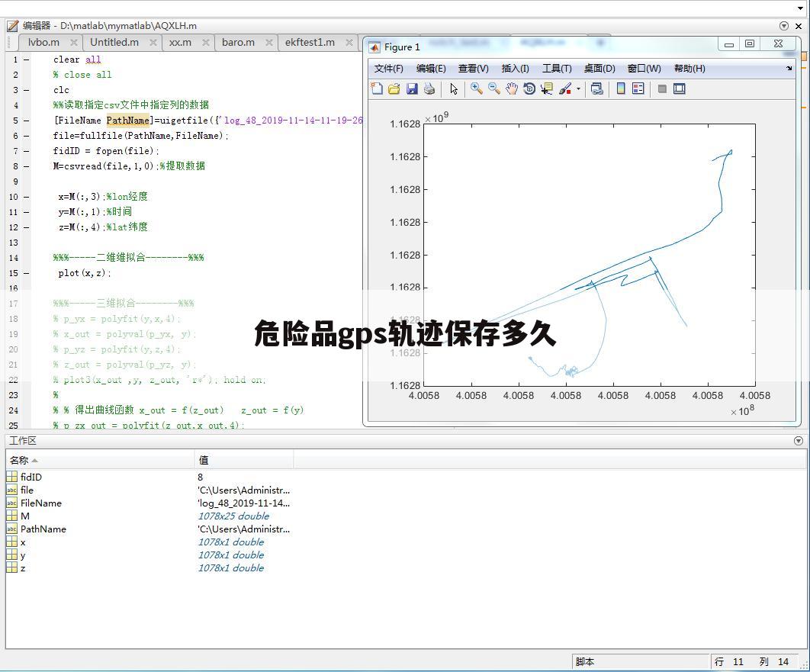Click the 1078x25 double value of M
Viewport: 810px width, 672px height.
[233, 516]
